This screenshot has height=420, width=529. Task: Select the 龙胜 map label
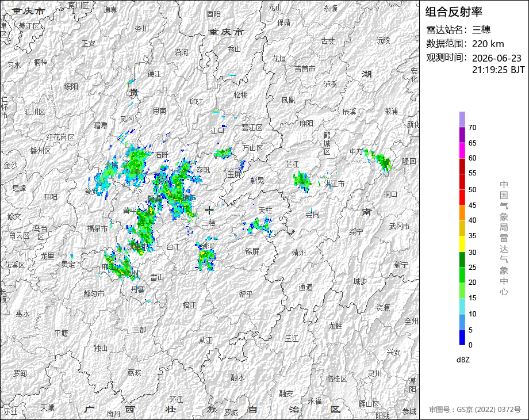click(335, 326)
